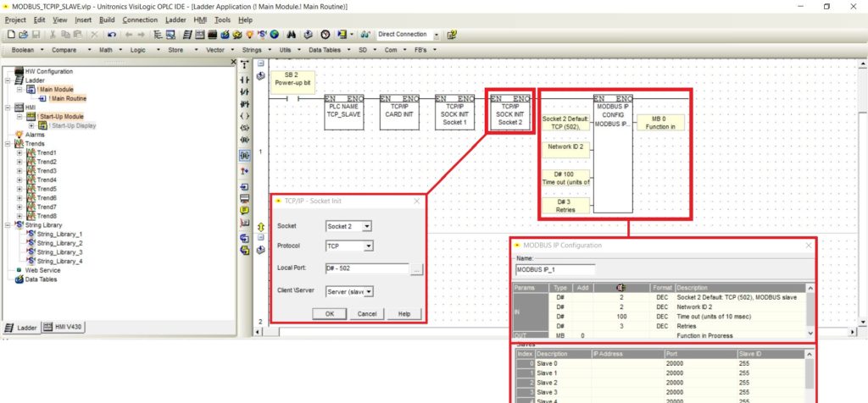The image size is (868, 403).
Task: Click Help in Socket Init dialog
Action: point(404,313)
